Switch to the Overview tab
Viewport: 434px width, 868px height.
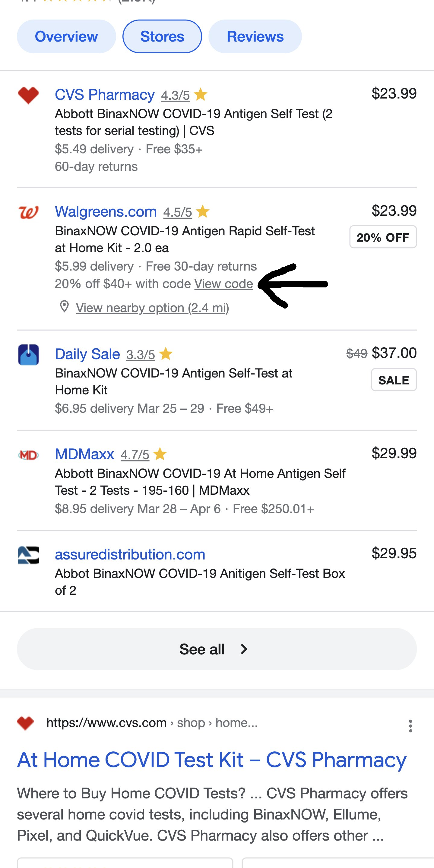coord(66,36)
